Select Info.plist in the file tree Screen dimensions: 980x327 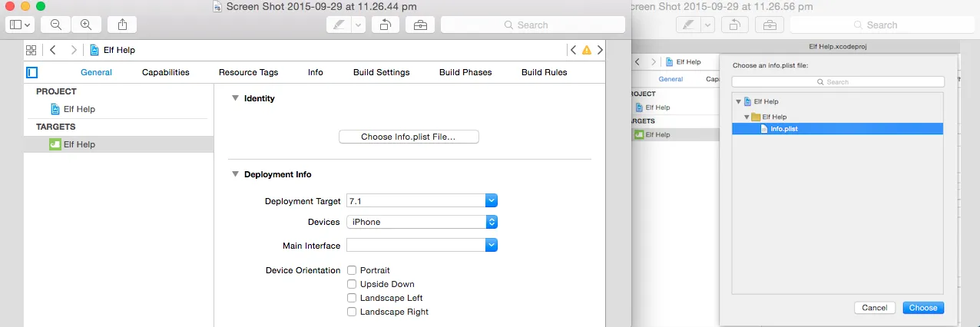click(x=783, y=129)
